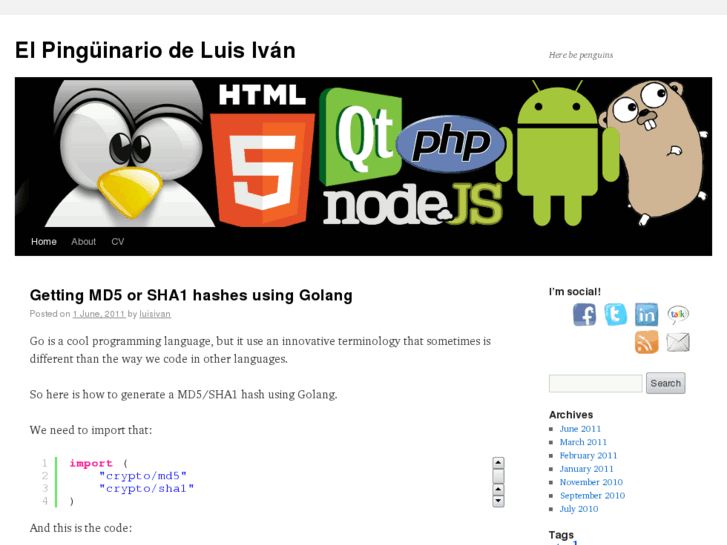Click the code box top scroll-up arrow
Image resolution: width=727 pixels, height=545 pixels.
(x=498, y=462)
